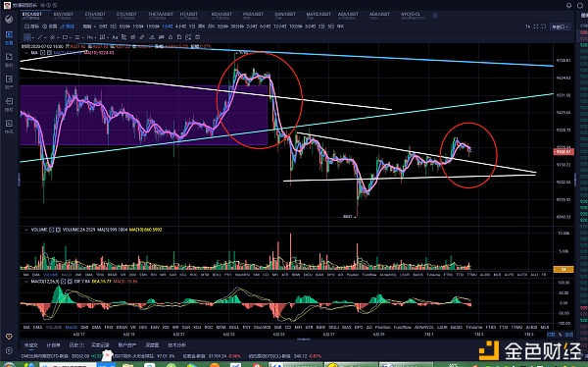Select MACD in lower pane indicator list
This screenshot has height=367, width=588.
pos(72,327)
